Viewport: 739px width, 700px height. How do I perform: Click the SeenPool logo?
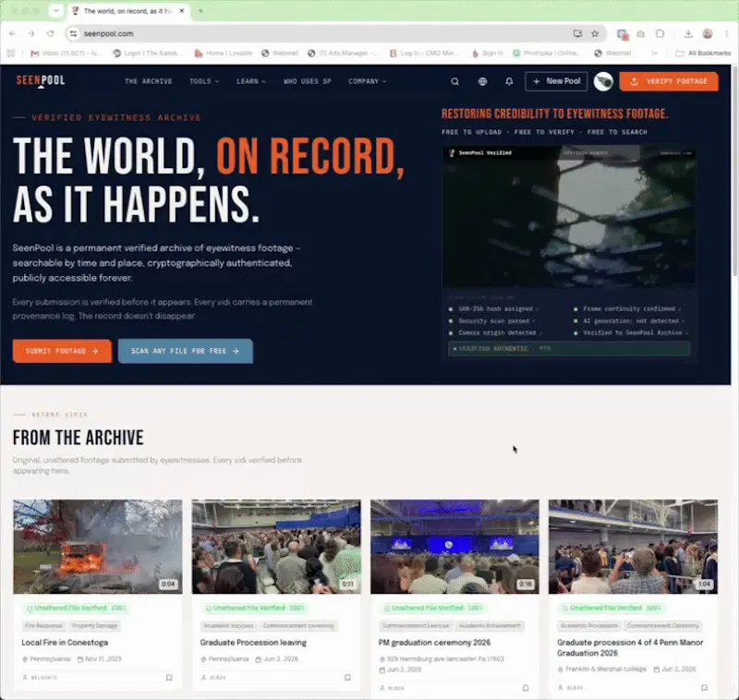tap(41, 80)
